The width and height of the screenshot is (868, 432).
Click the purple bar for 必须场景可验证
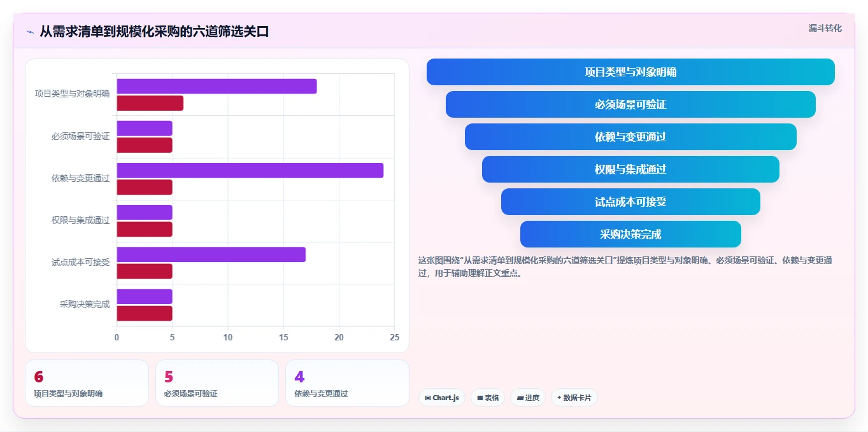pos(145,129)
